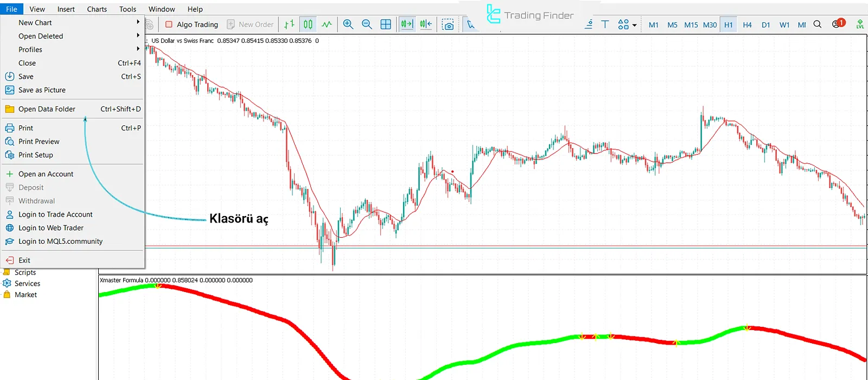Viewport: 868px width, 380px height.
Task: Choose Open Data Folder from File menu
Action: pyautogui.click(x=47, y=109)
